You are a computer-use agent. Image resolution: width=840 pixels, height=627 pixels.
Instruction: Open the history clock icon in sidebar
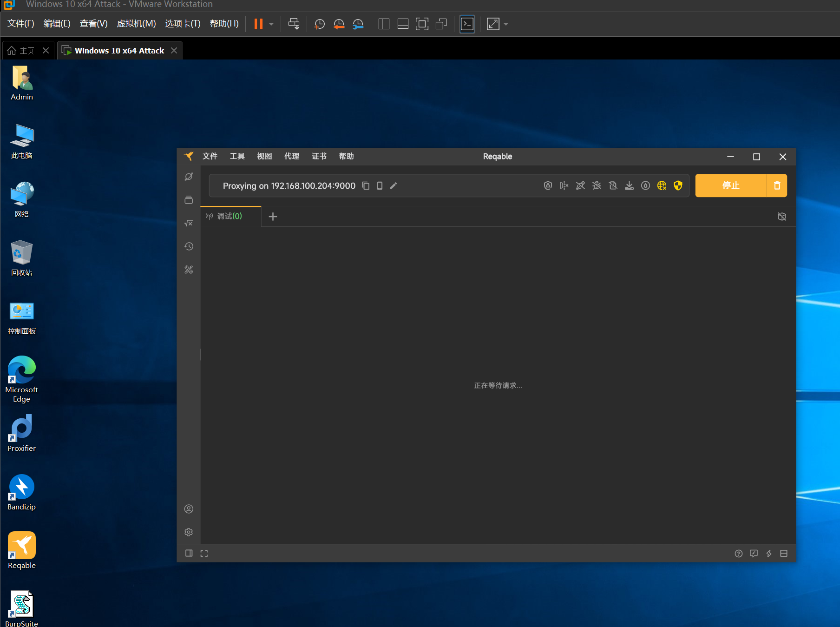[189, 246]
